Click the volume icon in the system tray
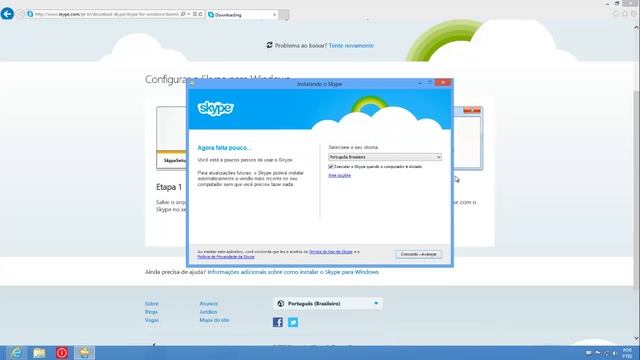This screenshot has width=640, height=360. pyautogui.click(x=615, y=353)
